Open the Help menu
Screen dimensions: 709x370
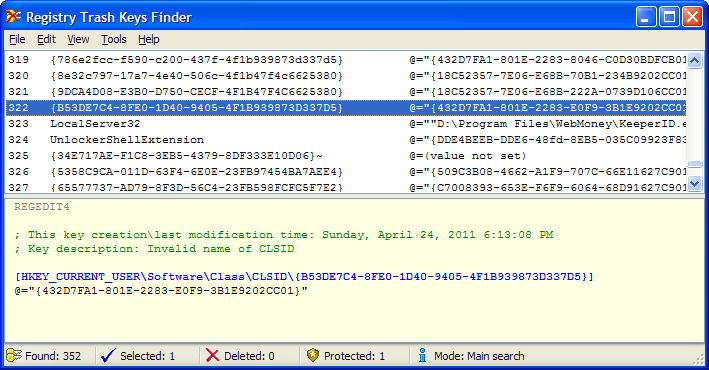[x=149, y=40]
